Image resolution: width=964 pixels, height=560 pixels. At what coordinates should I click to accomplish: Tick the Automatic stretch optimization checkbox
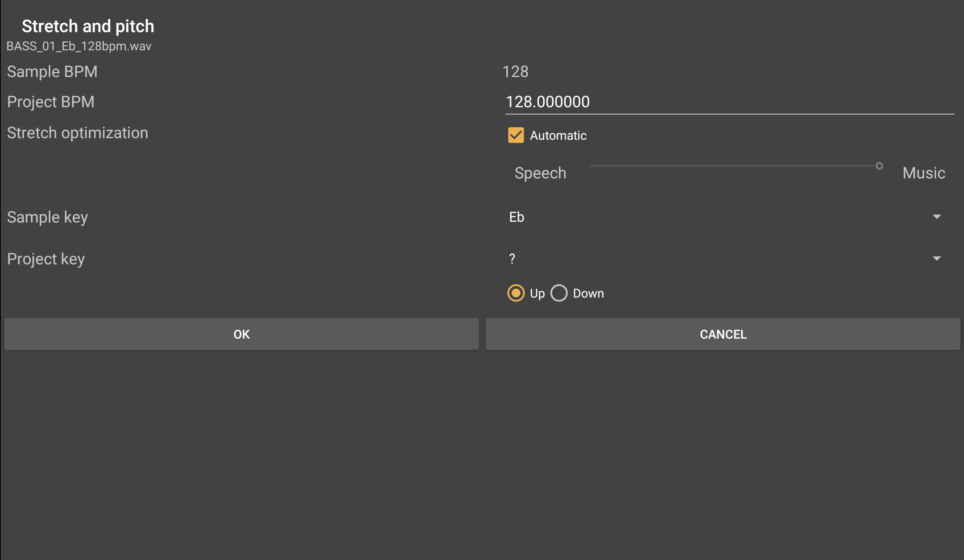point(516,135)
